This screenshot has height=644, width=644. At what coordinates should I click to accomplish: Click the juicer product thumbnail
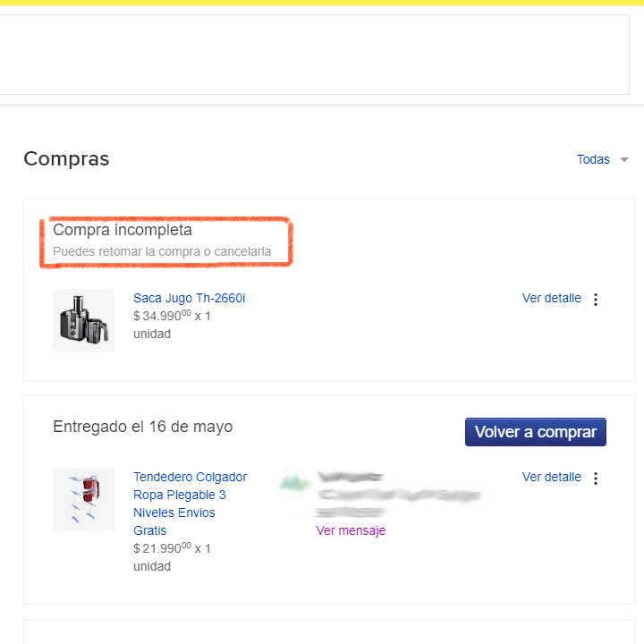click(84, 320)
